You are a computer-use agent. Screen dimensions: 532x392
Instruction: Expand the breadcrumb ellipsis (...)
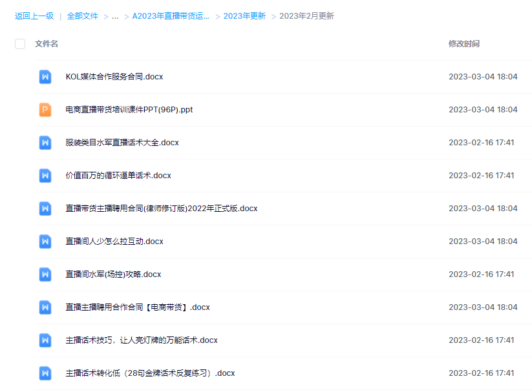point(115,16)
